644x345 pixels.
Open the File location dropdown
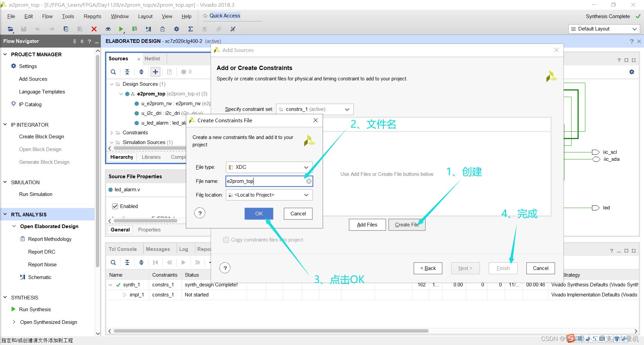click(x=269, y=195)
